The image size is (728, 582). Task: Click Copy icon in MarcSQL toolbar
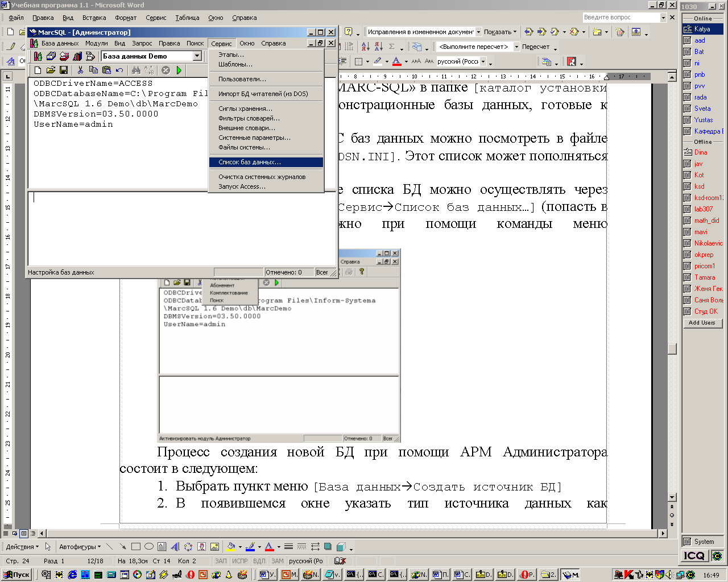[93, 70]
